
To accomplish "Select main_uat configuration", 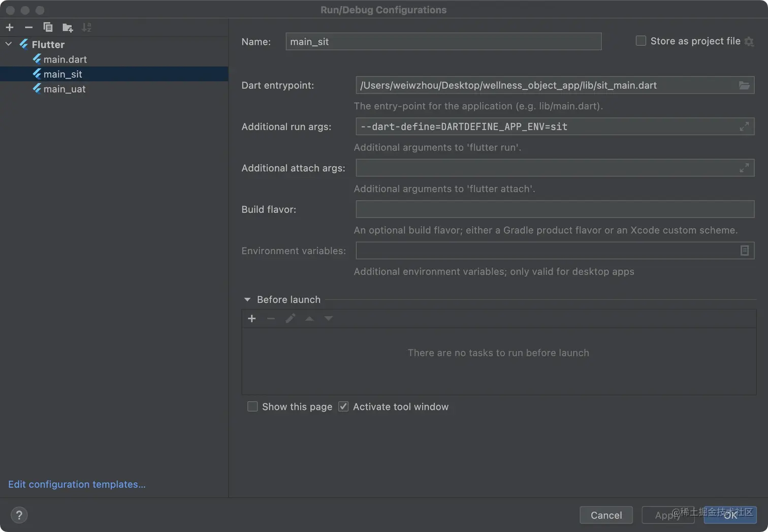I will (65, 89).
